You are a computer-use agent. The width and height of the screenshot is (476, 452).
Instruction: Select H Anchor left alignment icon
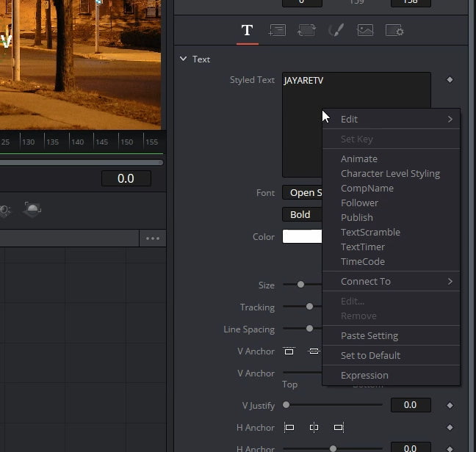(x=289, y=428)
